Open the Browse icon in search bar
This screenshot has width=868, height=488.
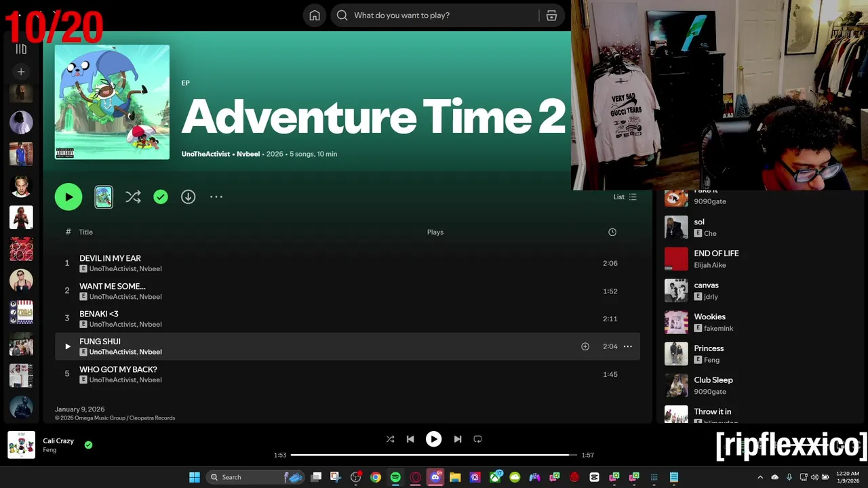pyautogui.click(x=551, y=16)
